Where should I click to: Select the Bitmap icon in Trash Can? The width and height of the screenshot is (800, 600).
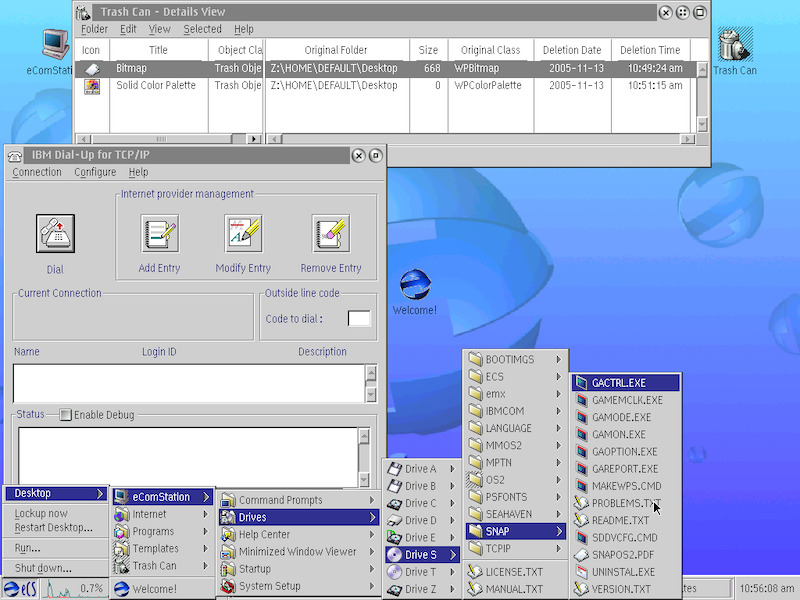[x=92, y=69]
